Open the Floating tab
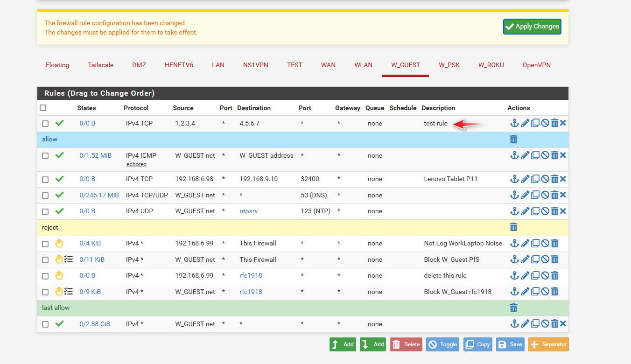The width and height of the screenshot is (631, 364). [x=57, y=65]
